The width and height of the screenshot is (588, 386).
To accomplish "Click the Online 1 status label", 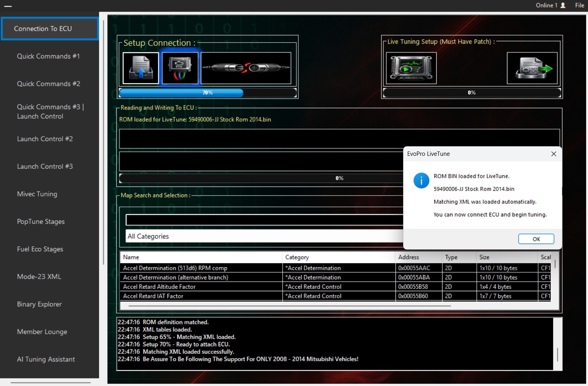I will [x=546, y=5].
